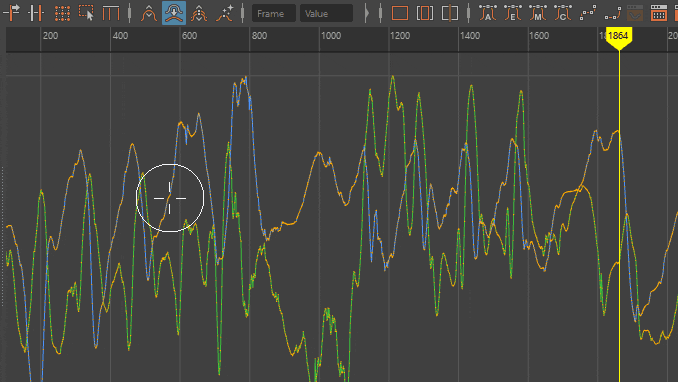Set Auto tangents with the A icon

(x=488, y=13)
